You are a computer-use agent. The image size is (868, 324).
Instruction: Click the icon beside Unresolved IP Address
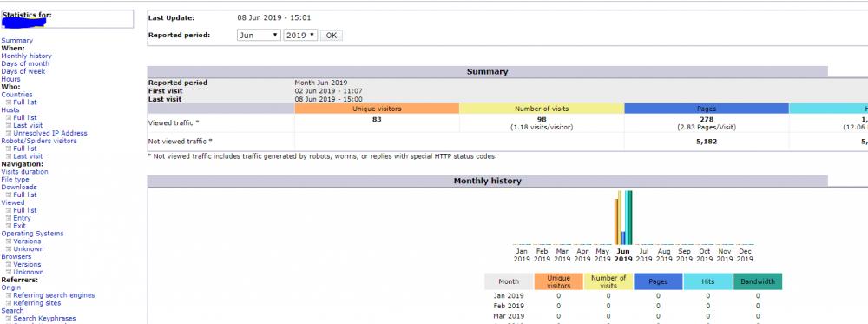[9, 134]
